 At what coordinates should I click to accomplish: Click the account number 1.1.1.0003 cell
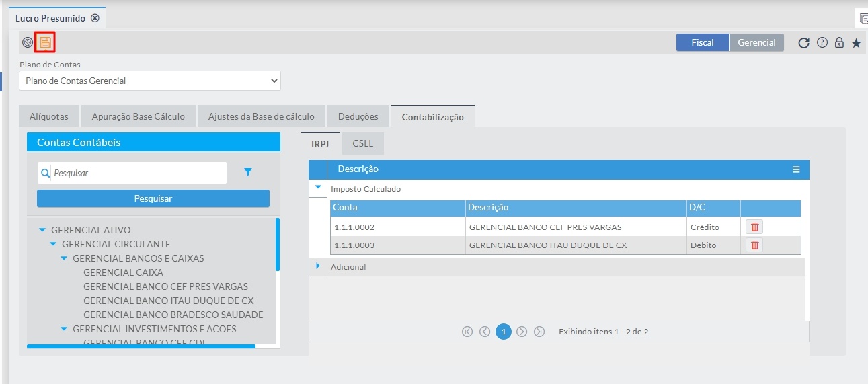point(398,245)
